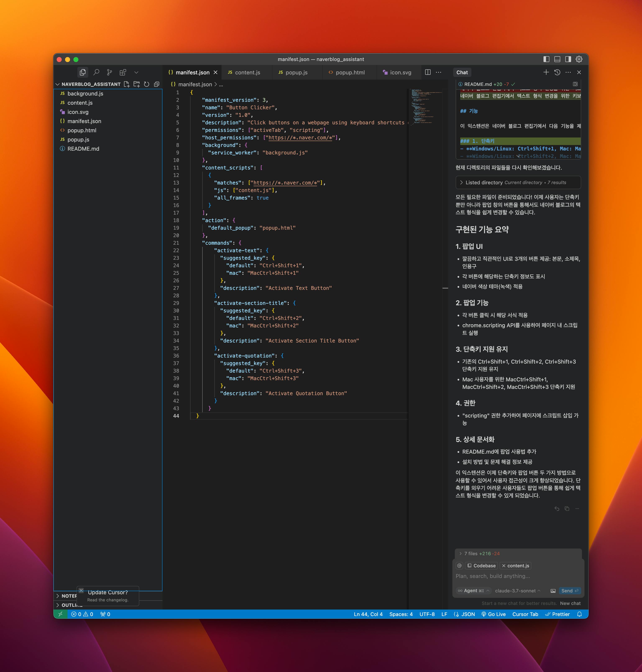Open the claude-3.7-sonnet model dropdown

(517, 591)
